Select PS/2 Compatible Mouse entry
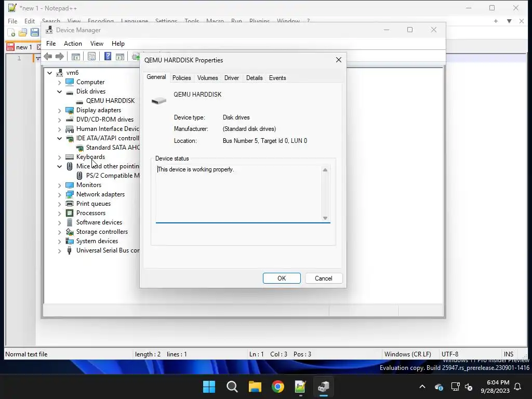The image size is (532, 399). pyautogui.click(x=113, y=176)
